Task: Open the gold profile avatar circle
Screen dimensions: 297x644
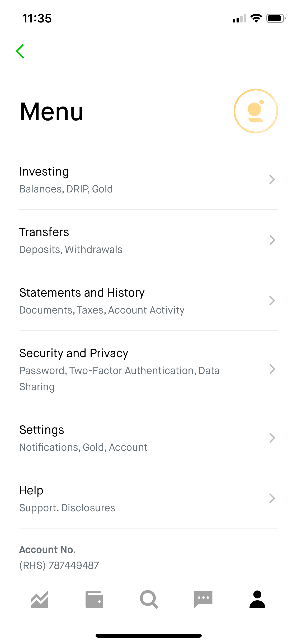Action: click(x=256, y=111)
